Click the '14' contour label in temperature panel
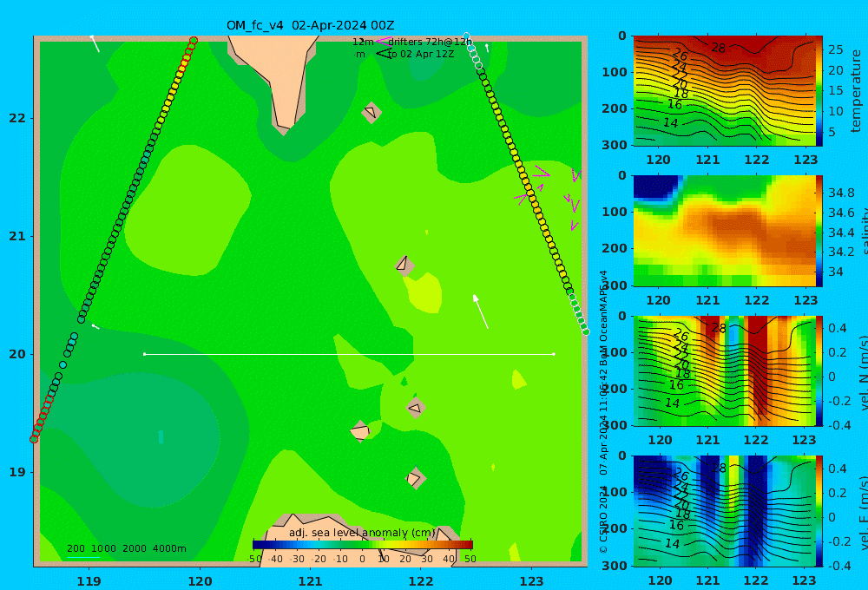 [670, 123]
